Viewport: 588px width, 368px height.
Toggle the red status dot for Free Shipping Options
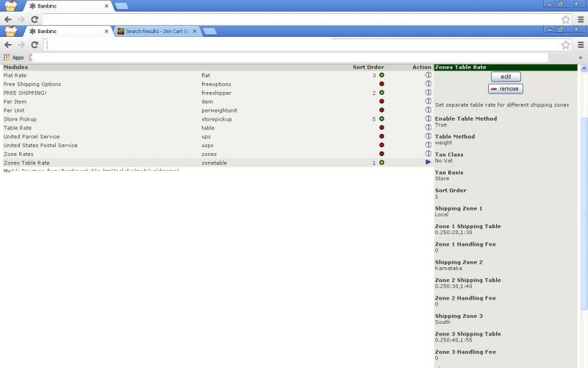coord(381,84)
